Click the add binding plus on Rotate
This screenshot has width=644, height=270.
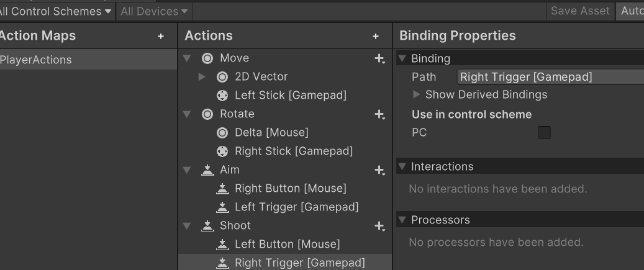pyautogui.click(x=379, y=114)
